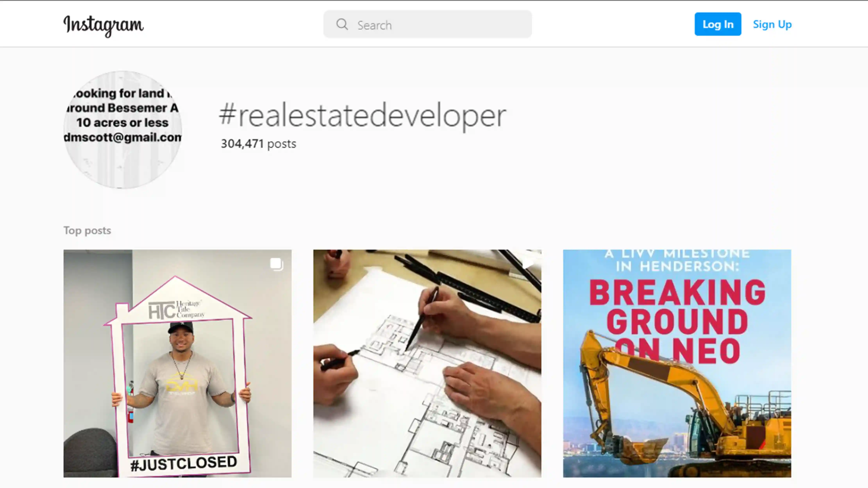Click the Log In button
The height and width of the screenshot is (488, 868).
pos(718,24)
